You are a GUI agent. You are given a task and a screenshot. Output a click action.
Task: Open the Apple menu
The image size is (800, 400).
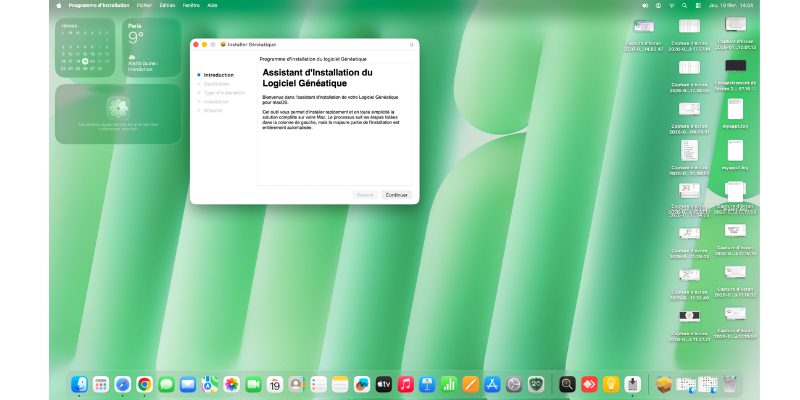(x=59, y=5)
